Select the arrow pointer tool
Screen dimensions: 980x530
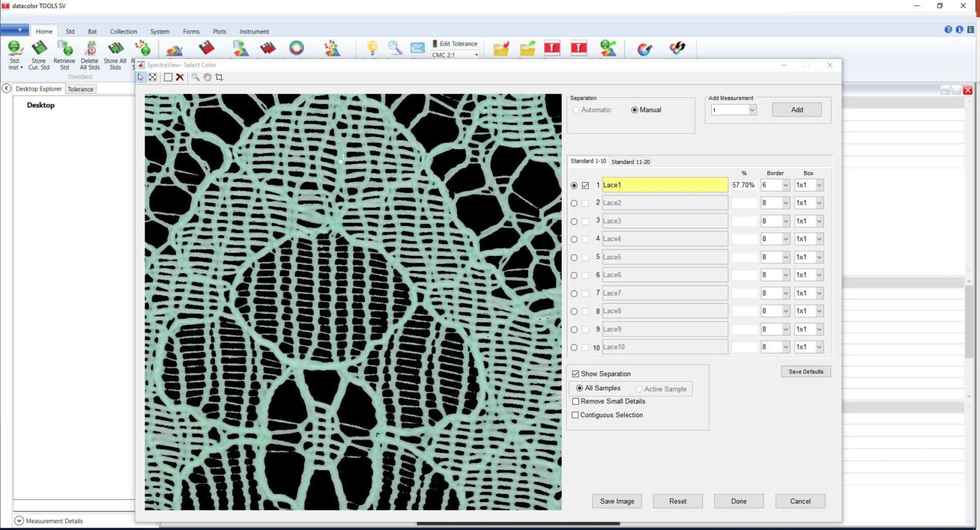coord(141,77)
